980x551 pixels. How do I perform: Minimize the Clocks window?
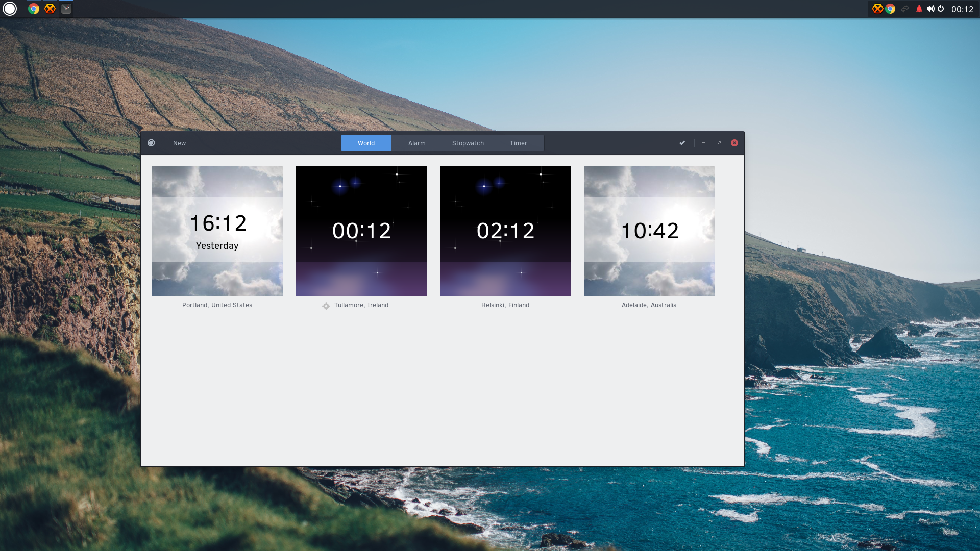point(704,143)
